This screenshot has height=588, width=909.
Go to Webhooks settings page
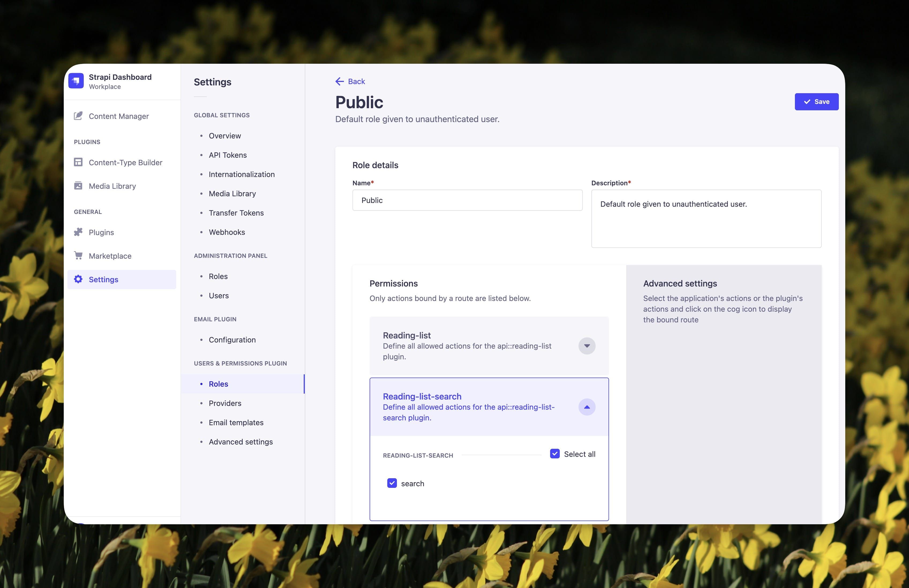point(227,232)
